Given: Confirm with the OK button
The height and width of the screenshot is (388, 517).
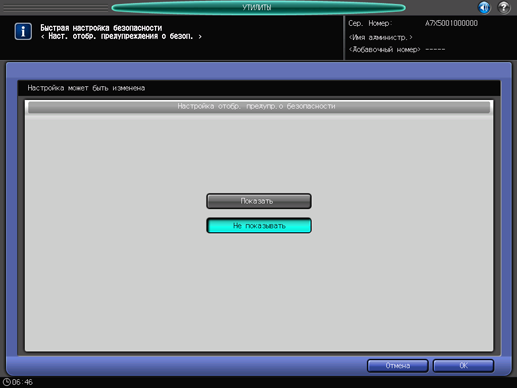Looking at the screenshot, I should point(463,366).
